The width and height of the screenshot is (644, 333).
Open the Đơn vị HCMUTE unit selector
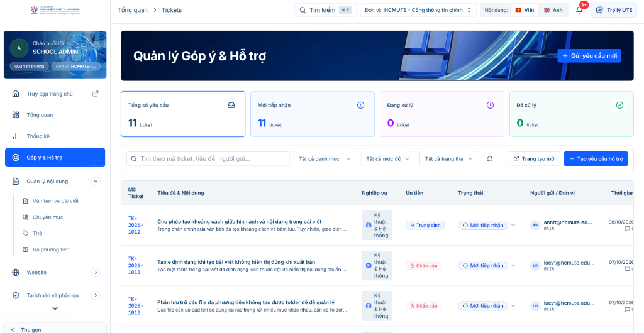(x=418, y=10)
